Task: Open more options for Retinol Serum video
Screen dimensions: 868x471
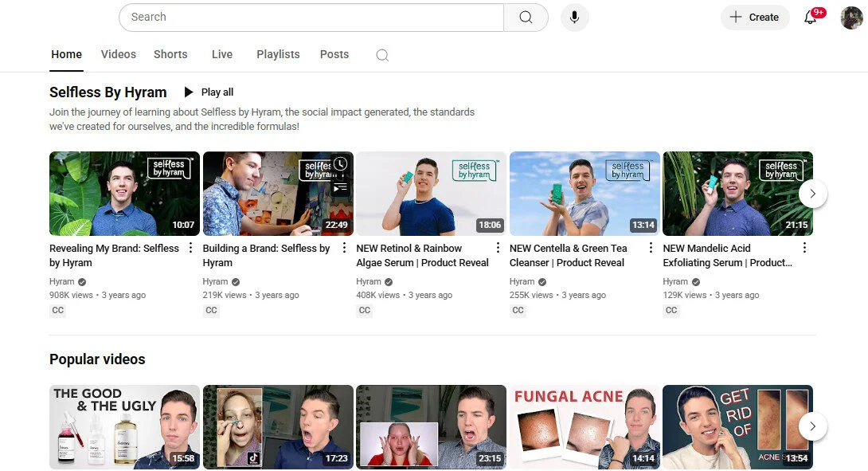Action: [498, 248]
